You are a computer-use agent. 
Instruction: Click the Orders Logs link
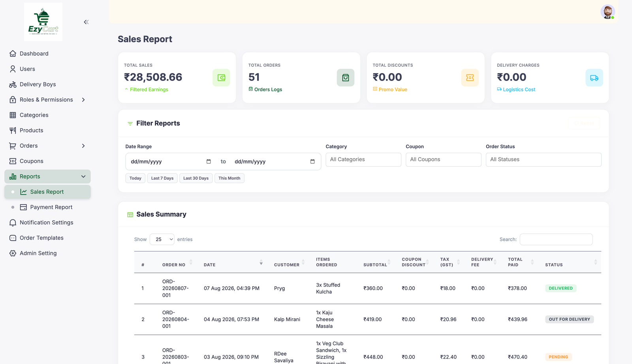point(265,90)
